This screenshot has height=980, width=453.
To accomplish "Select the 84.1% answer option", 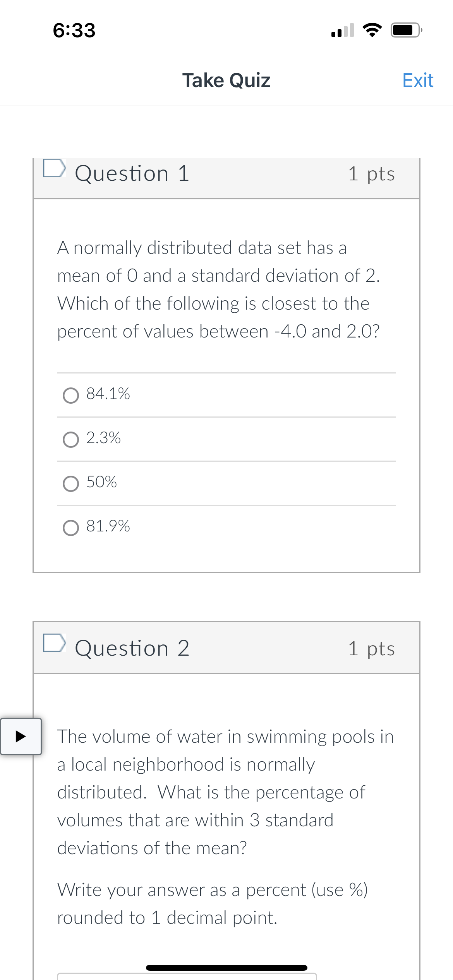I will click(71, 395).
